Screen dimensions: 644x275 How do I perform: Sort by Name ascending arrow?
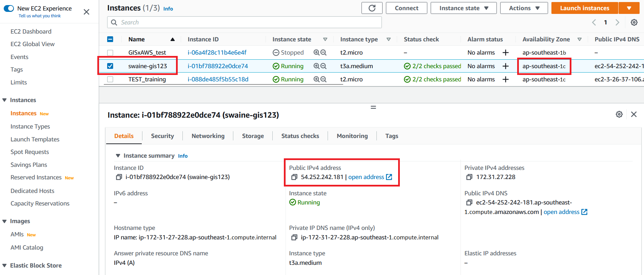(173, 39)
